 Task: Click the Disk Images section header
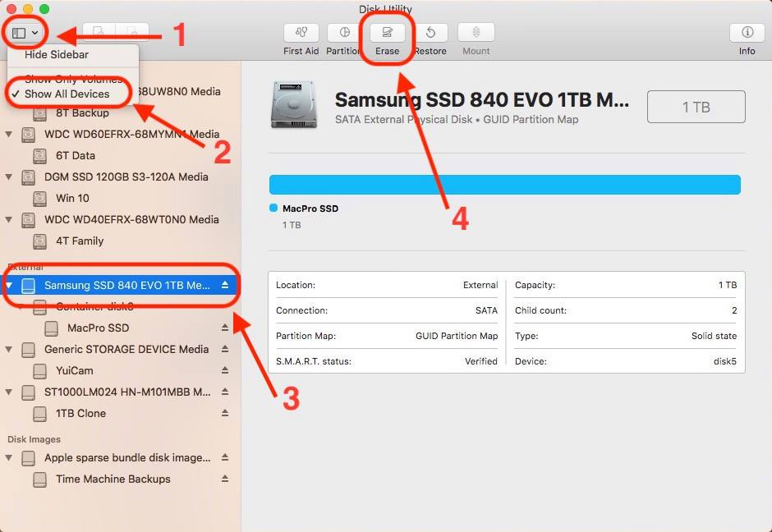pyautogui.click(x=34, y=439)
